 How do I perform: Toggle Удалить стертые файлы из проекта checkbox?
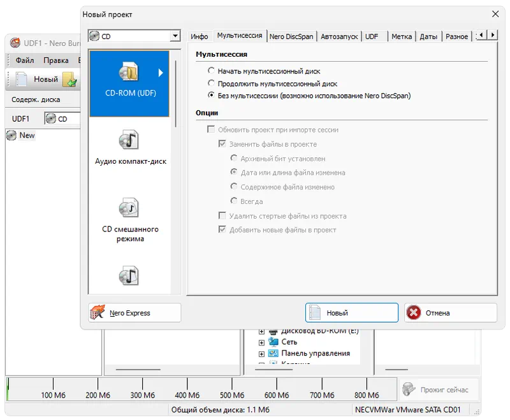pos(222,215)
